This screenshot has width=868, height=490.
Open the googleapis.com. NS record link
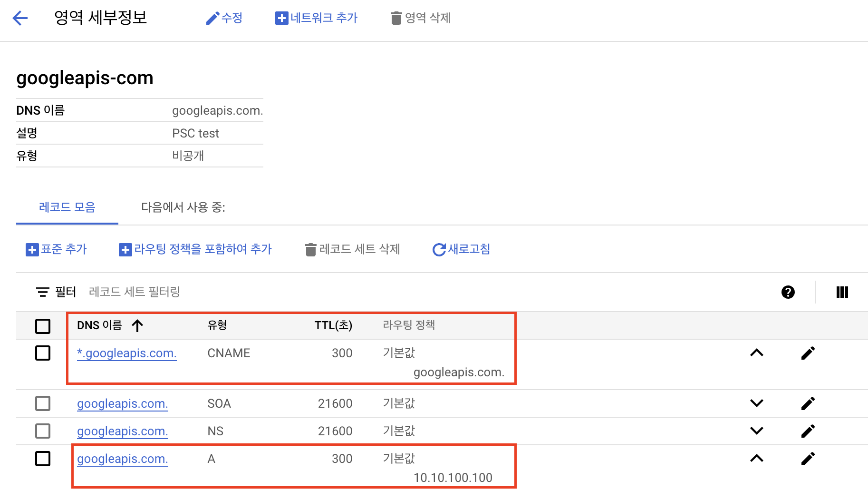(x=122, y=431)
